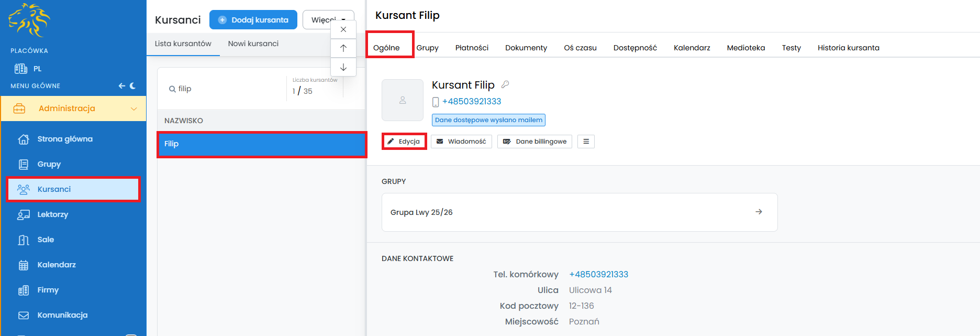Click the filip search field
Viewport: 980px width, 336px height.
(x=225, y=89)
